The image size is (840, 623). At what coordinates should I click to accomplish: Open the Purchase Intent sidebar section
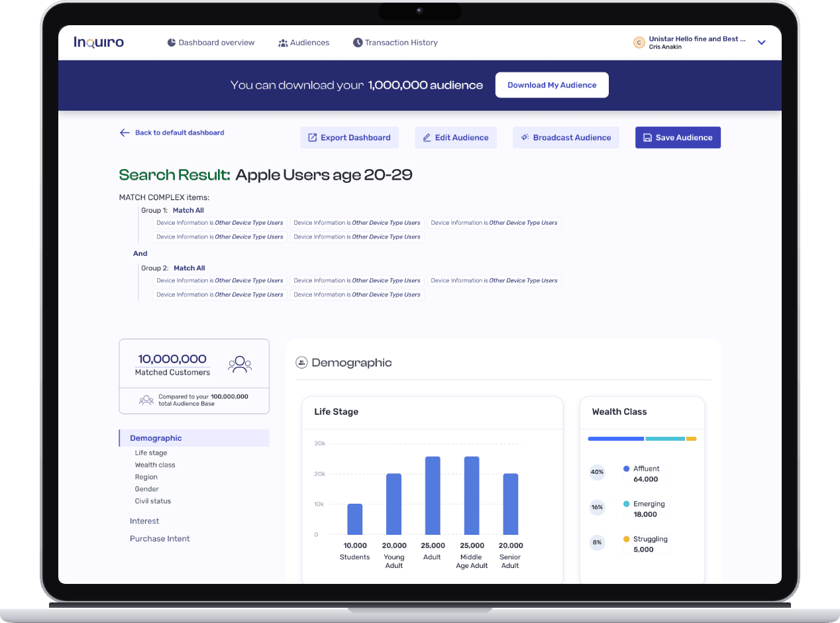pos(160,538)
